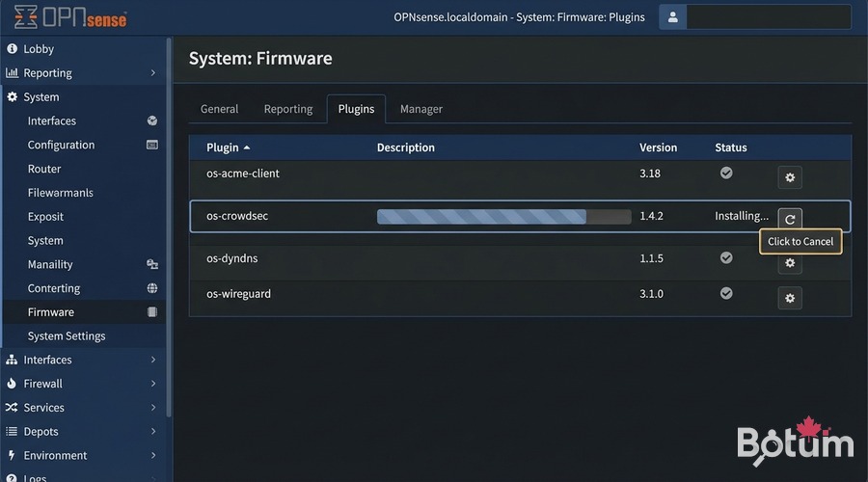Viewport: 868px width, 482px height.
Task: Open the user account icon in header
Action: (x=672, y=17)
